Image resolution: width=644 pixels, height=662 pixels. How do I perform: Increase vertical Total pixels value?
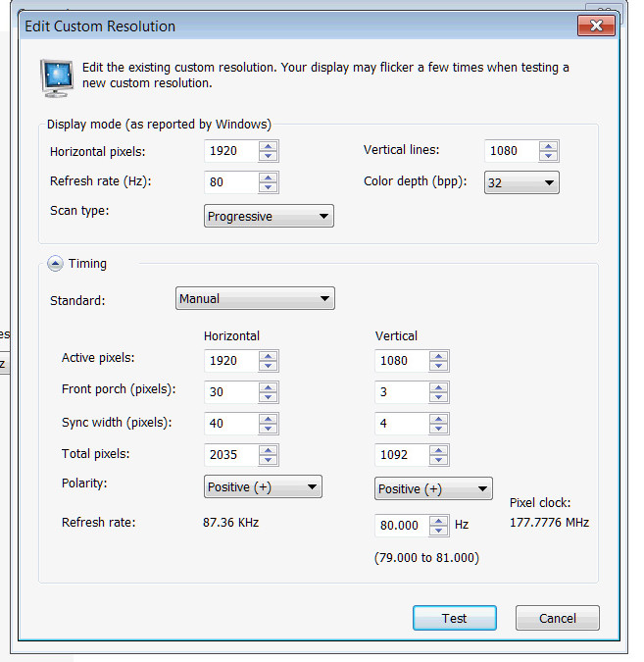coord(439,450)
